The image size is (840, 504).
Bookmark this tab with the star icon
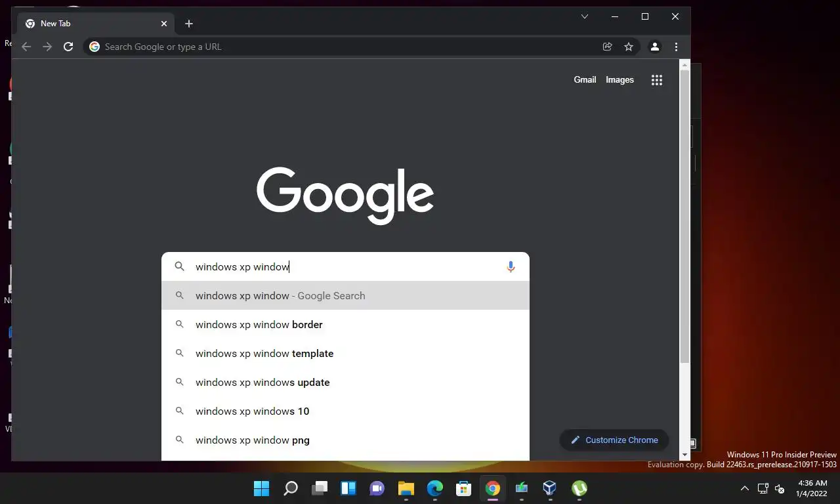(629, 47)
